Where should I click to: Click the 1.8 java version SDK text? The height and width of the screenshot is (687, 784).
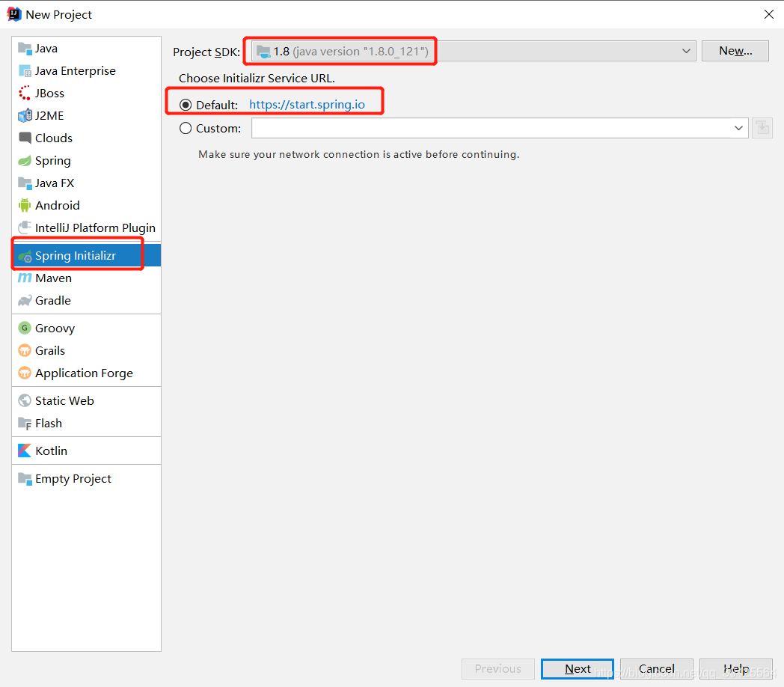[x=351, y=51]
